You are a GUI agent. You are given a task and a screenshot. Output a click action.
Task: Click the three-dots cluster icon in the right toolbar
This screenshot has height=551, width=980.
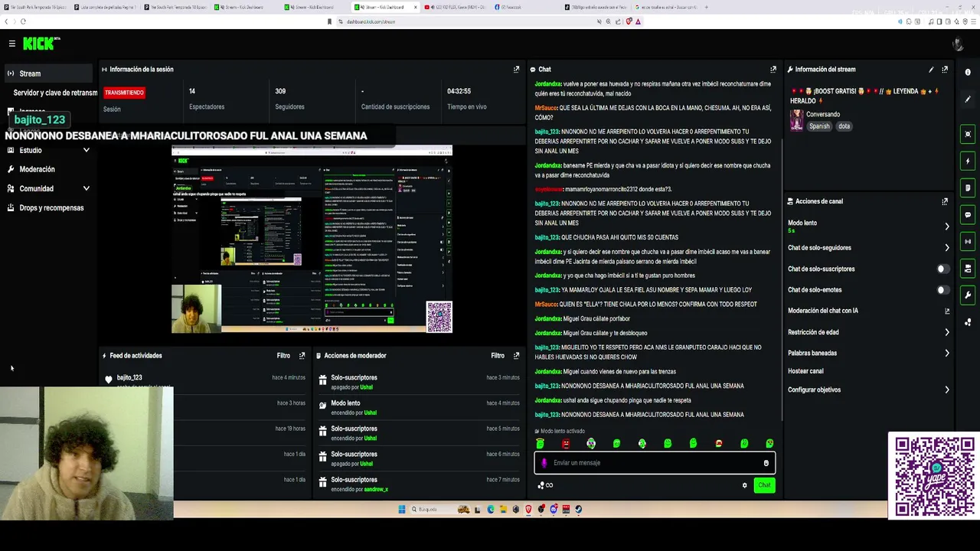(968, 321)
